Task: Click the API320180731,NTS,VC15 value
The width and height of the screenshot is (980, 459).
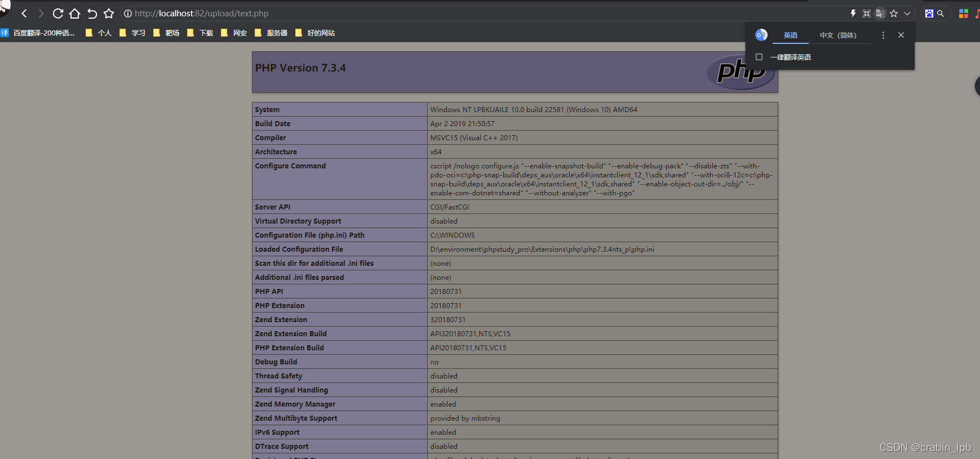Action: click(x=470, y=333)
